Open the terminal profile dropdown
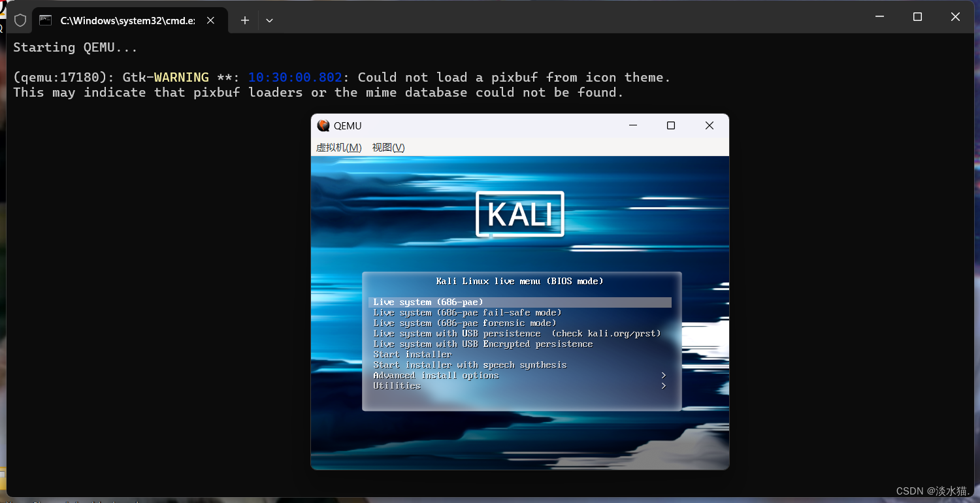 [269, 20]
